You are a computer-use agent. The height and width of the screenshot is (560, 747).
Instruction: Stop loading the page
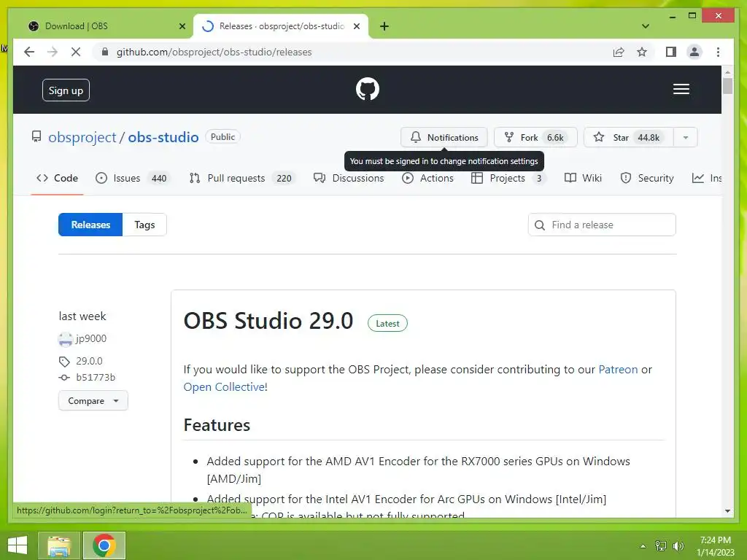click(x=76, y=52)
